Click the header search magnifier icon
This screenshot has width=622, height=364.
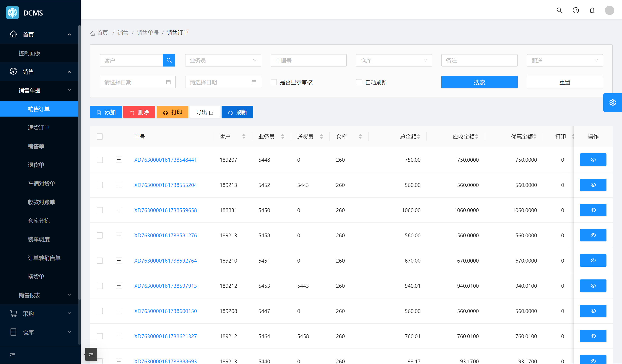point(559,10)
